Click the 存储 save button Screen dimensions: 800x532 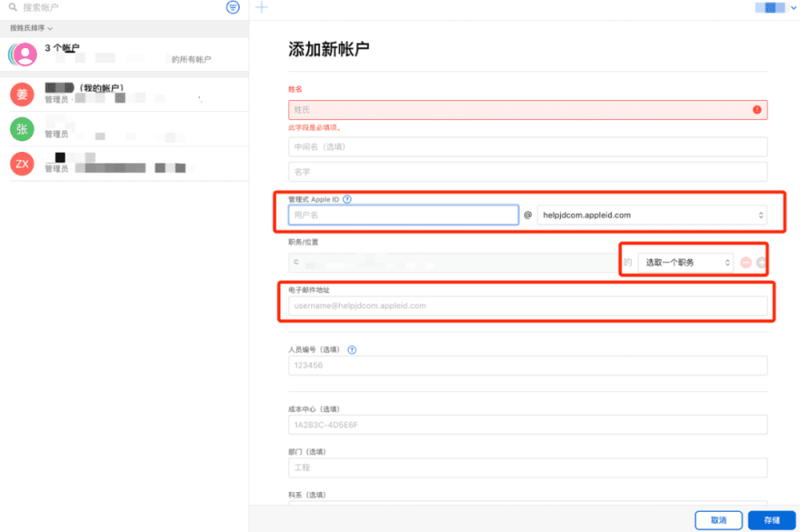[771, 520]
